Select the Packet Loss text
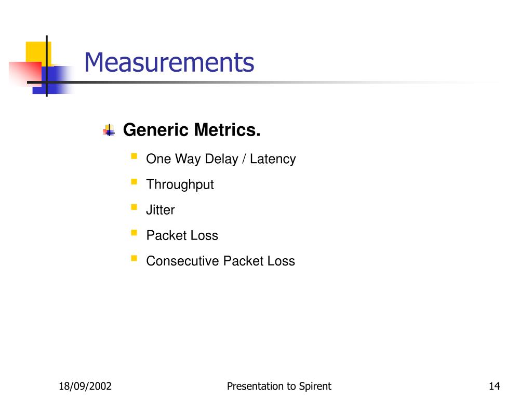 (x=182, y=235)
